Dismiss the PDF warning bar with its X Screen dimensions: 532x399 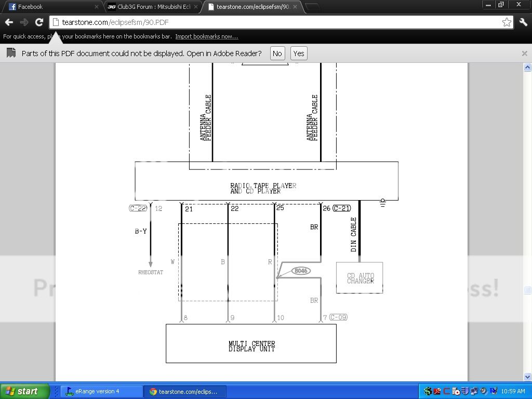pyautogui.click(x=524, y=53)
